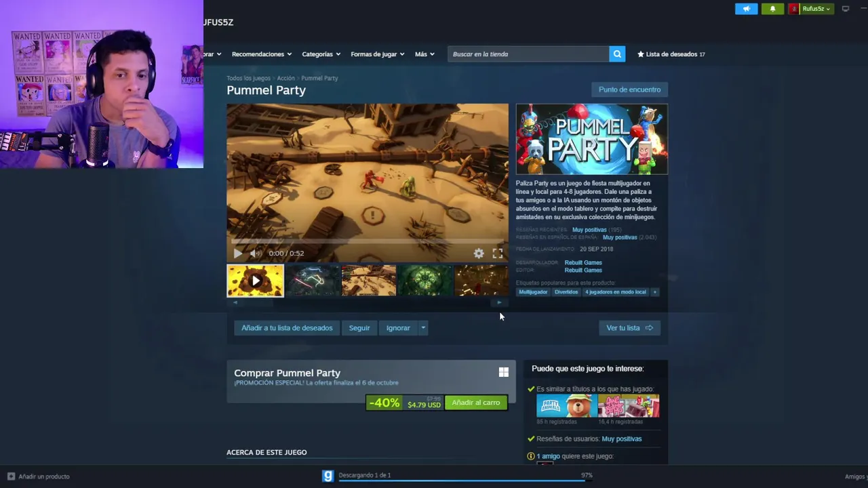Image resolution: width=868 pixels, height=488 pixels.
Task: Select the second screenshot thumbnail
Action: coord(312,281)
